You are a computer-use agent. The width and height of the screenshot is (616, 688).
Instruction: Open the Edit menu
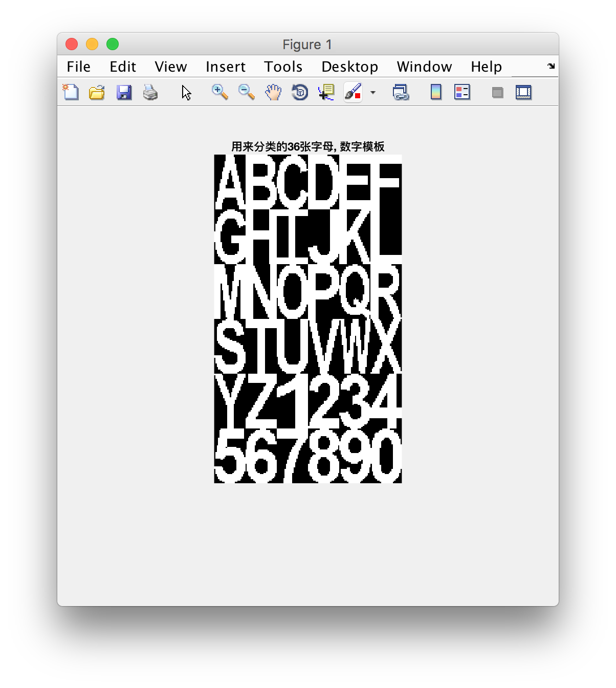tap(123, 67)
